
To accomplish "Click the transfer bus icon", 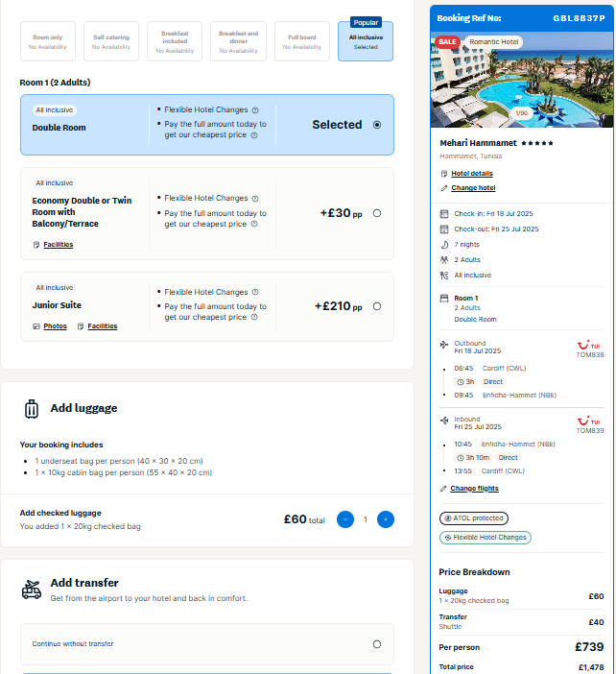I will point(32,590).
